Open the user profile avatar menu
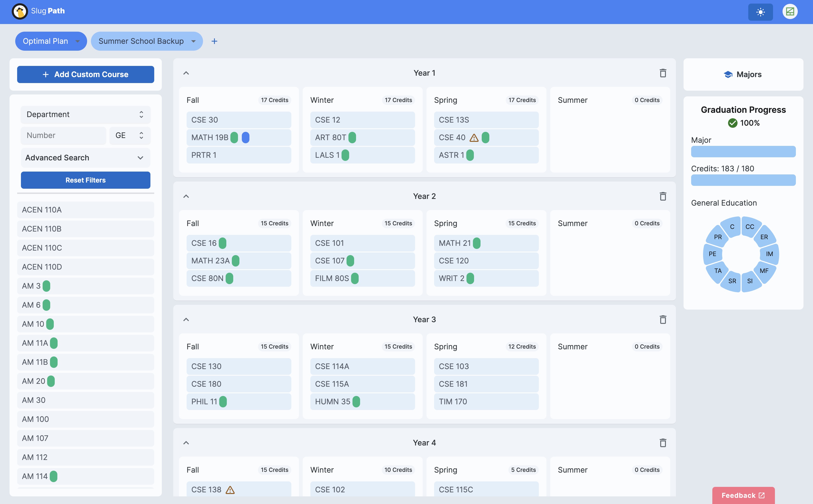 790,12
